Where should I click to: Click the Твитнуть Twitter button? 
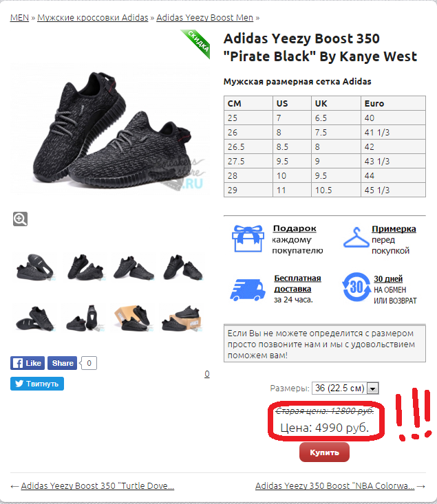click(x=37, y=384)
